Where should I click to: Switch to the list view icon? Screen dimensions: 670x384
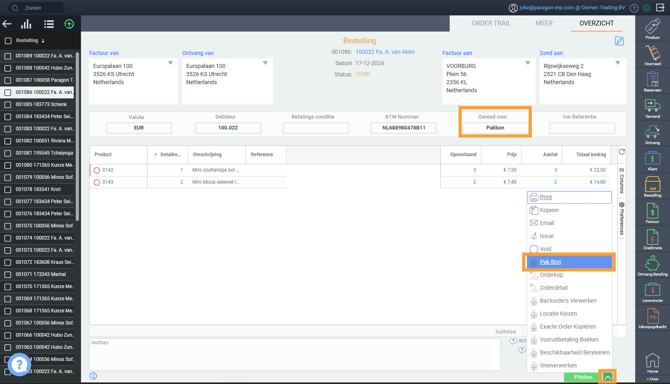(49, 24)
